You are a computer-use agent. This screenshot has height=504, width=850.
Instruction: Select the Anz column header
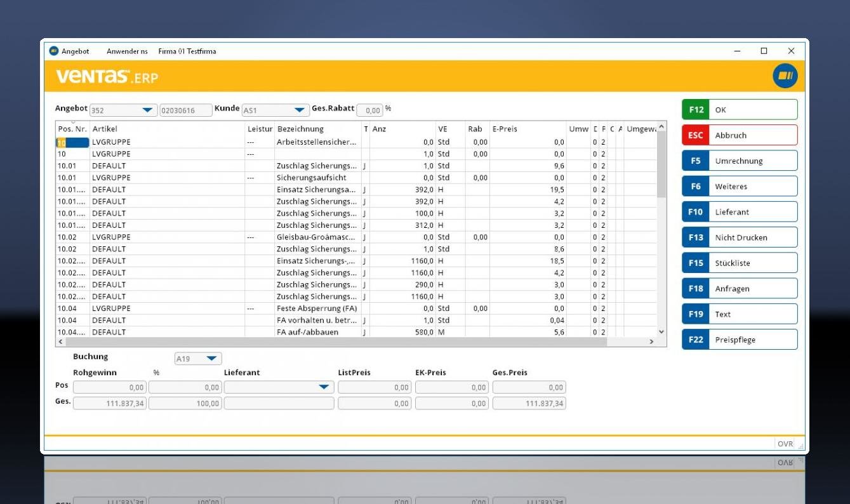tap(402, 129)
